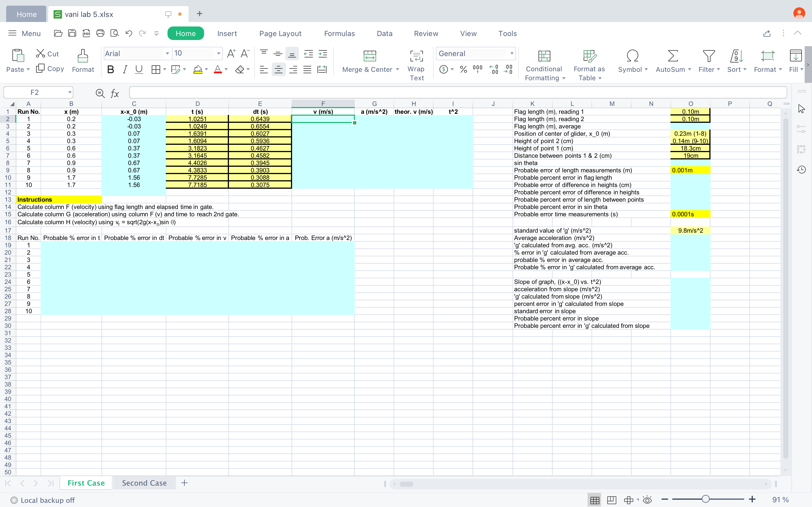Toggle italic formatting
This screenshot has height=507, width=812.
click(125, 69)
